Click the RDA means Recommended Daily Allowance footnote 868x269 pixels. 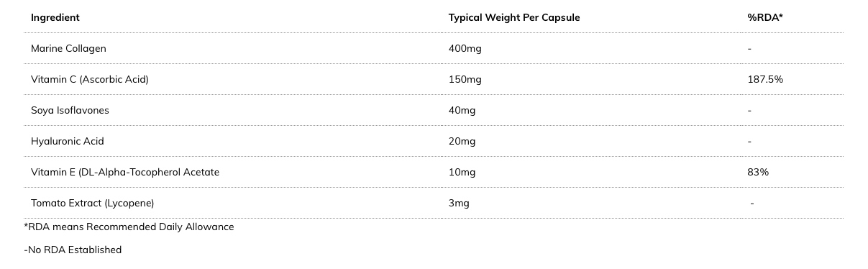[129, 227]
